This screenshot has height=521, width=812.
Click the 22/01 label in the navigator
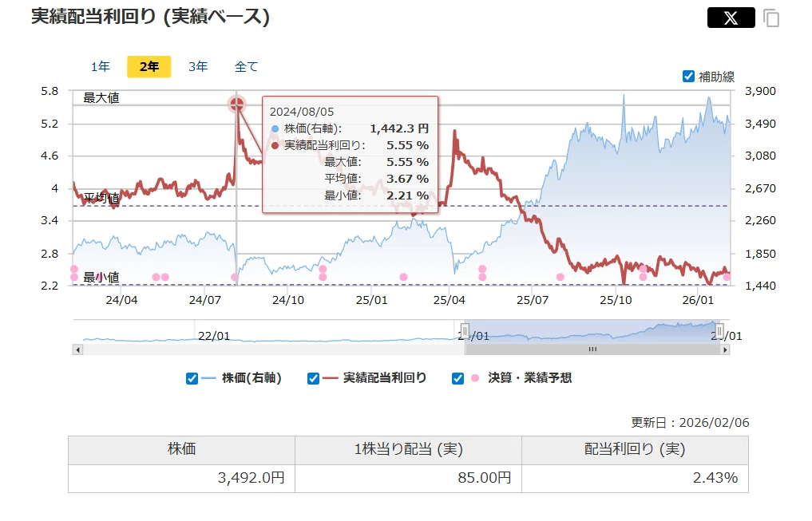pos(214,336)
